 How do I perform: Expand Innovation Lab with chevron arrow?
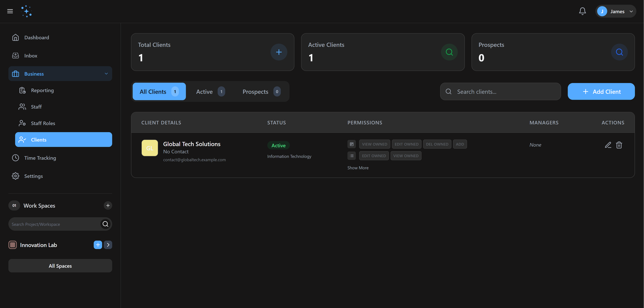pos(108,245)
